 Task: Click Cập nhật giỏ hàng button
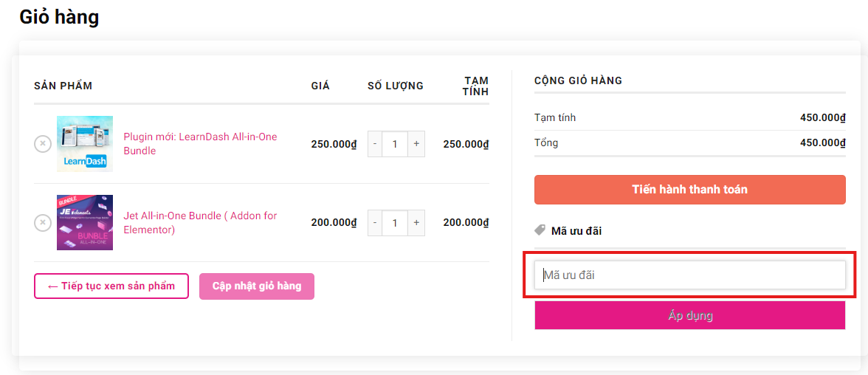click(257, 286)
